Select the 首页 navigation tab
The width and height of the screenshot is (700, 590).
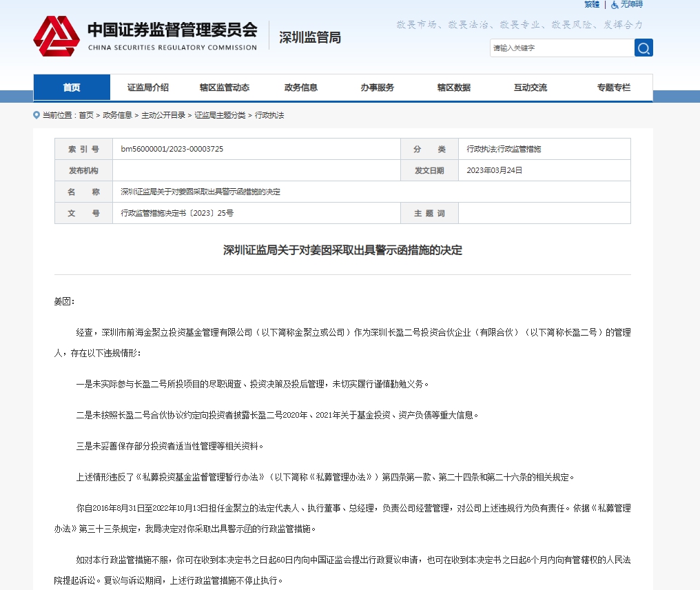(x=72, y=88)
